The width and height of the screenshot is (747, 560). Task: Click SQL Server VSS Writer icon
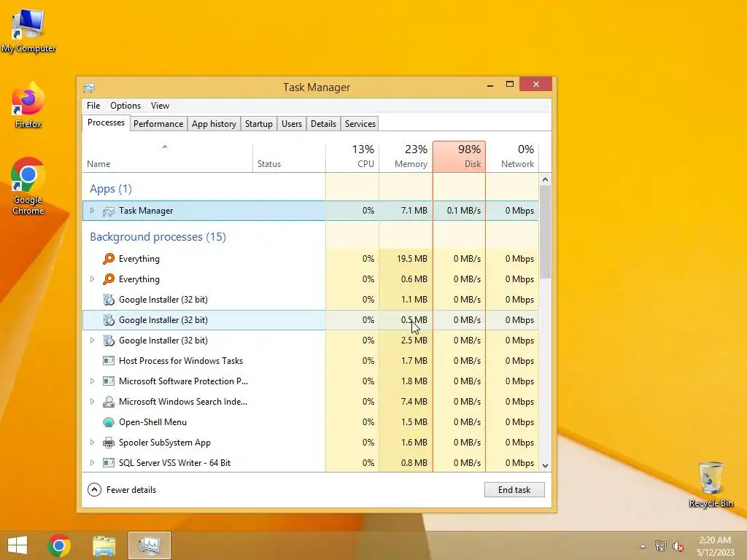click(109, 463)
